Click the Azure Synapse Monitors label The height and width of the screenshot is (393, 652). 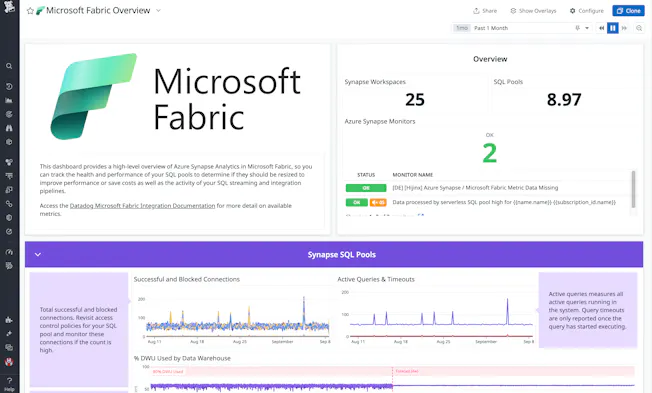click(x=380, y=121)
